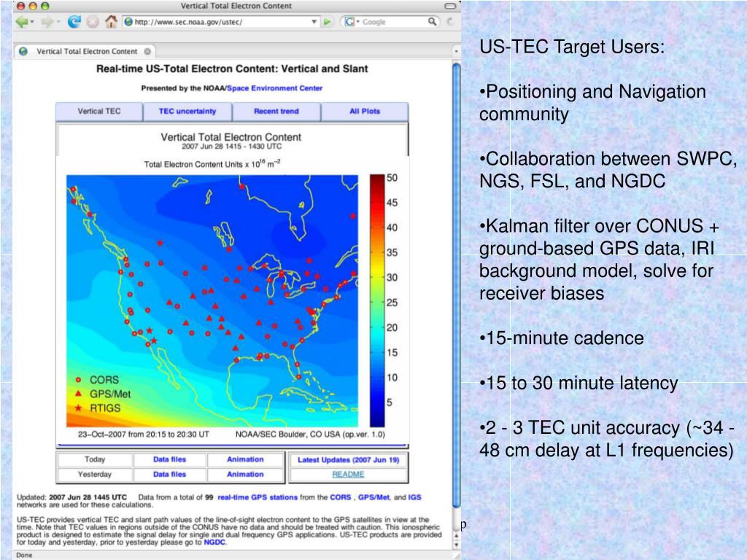Image resolution: width=747 pixels, height=560 pixels.
Task: Open Yesterday's Animation link
Action: point(245,474)
